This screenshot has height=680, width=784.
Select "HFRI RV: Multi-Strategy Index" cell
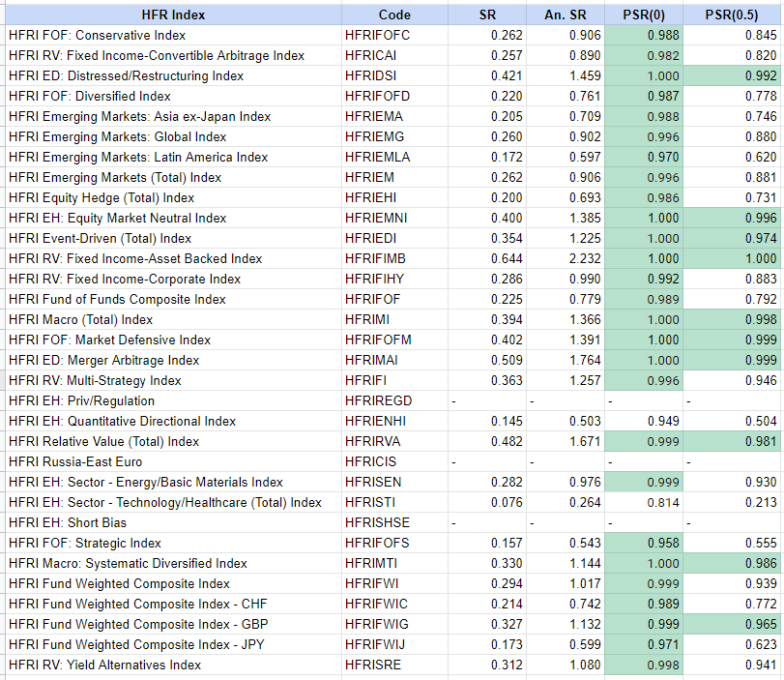tap(173, 381)
